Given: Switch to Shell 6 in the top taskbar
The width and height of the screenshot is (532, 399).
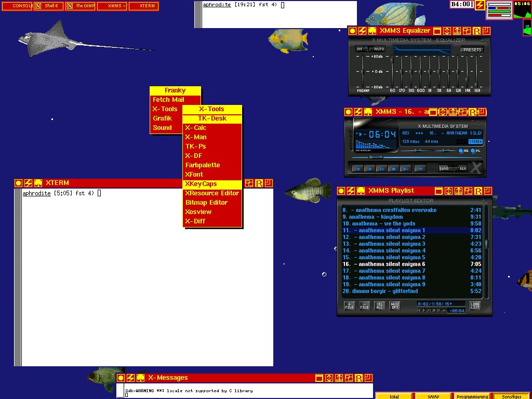Looking at the screenshot, I should (48, 6).
